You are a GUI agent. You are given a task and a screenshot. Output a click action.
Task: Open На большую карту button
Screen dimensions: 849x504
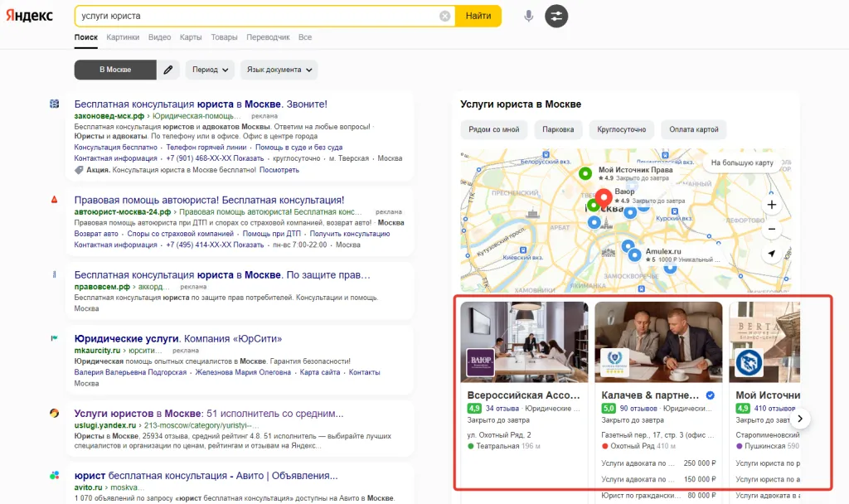(742, 162)
